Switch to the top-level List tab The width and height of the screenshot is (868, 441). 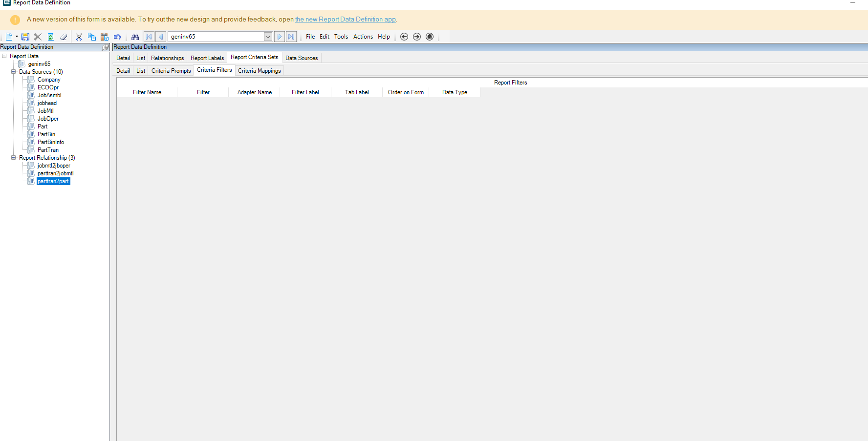point(141,58)
